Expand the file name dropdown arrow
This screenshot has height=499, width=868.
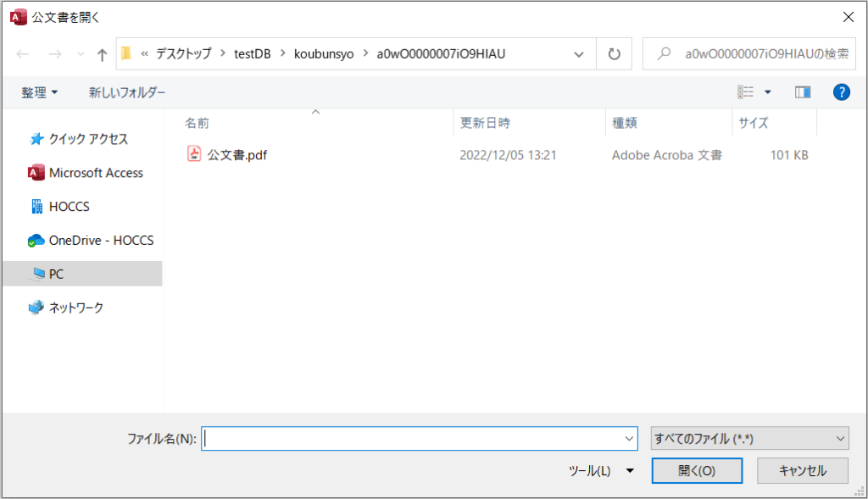point(629,438)
